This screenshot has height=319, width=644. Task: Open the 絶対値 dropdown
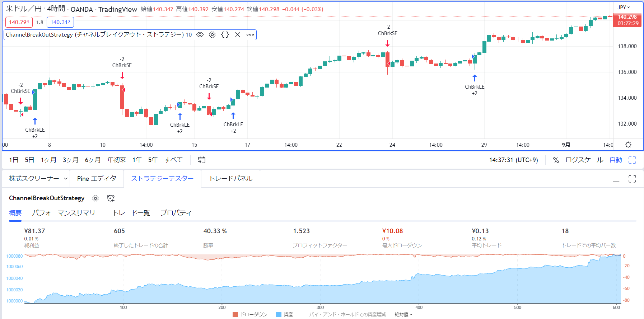403,315
